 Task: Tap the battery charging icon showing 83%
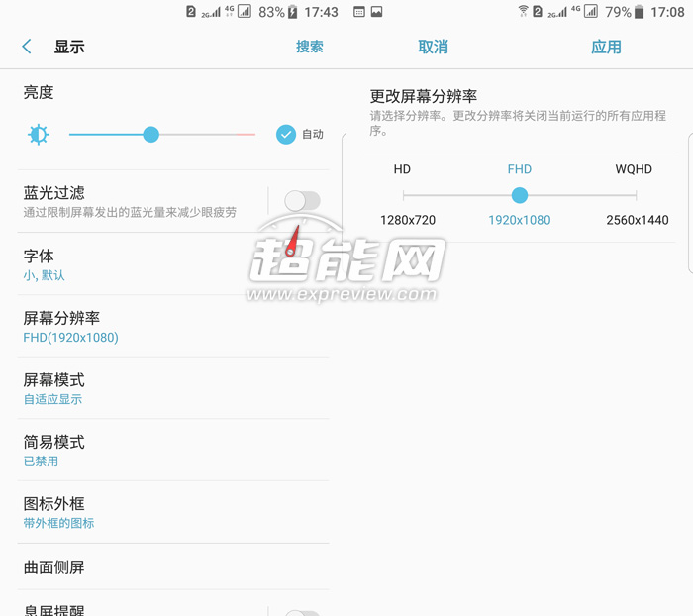pos(293,12)
